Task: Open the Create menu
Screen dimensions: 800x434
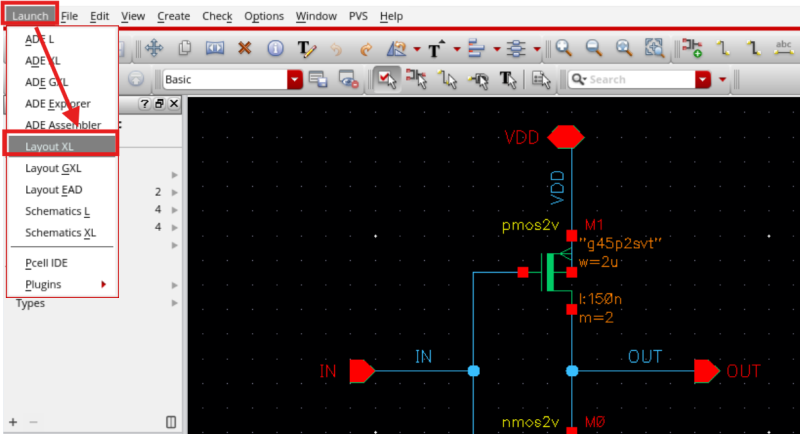Action: tap(173, 16)
